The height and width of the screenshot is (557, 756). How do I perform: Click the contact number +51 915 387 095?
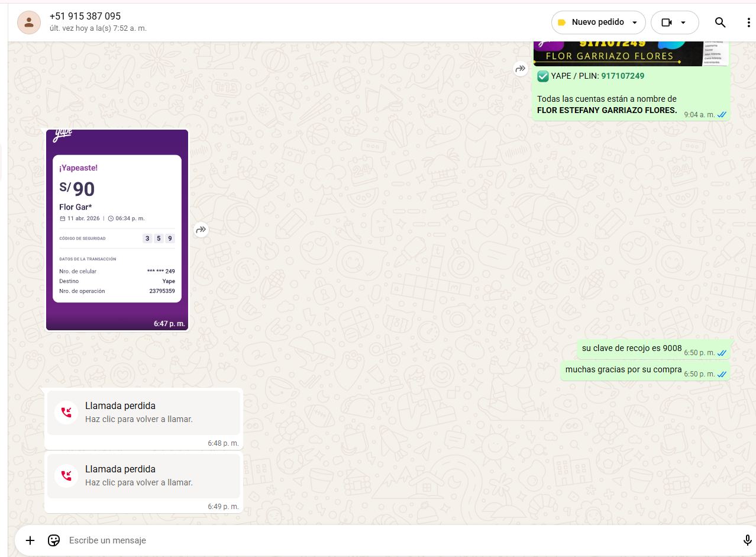(x=85, y=17)
